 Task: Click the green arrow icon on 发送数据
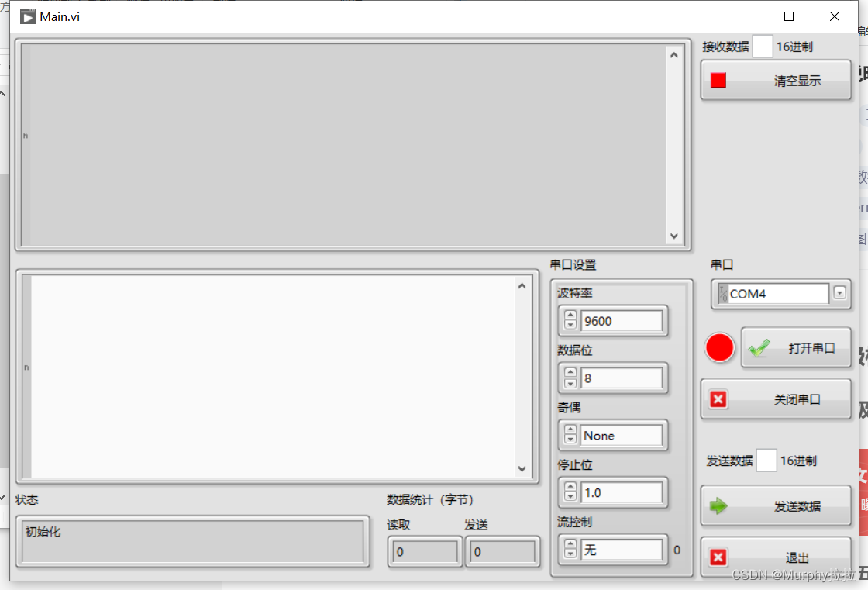[718, 505]
